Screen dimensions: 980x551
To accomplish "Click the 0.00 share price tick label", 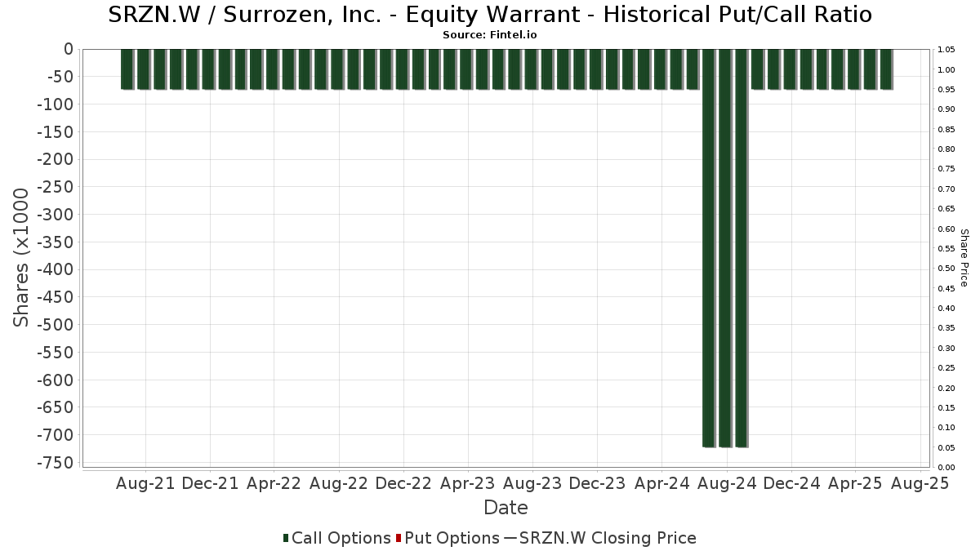I will click(x=946, y=467).
